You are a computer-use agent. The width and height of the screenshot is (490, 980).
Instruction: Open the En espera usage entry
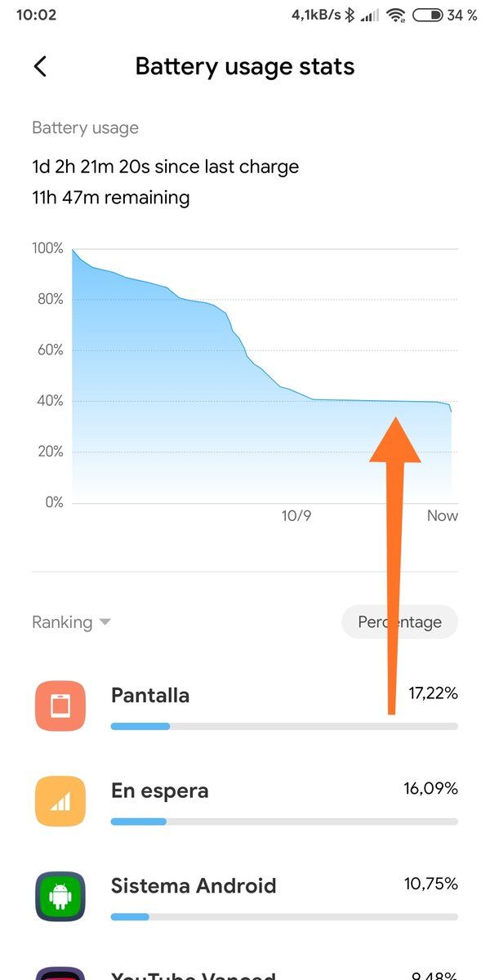click(x=245, y=801)
